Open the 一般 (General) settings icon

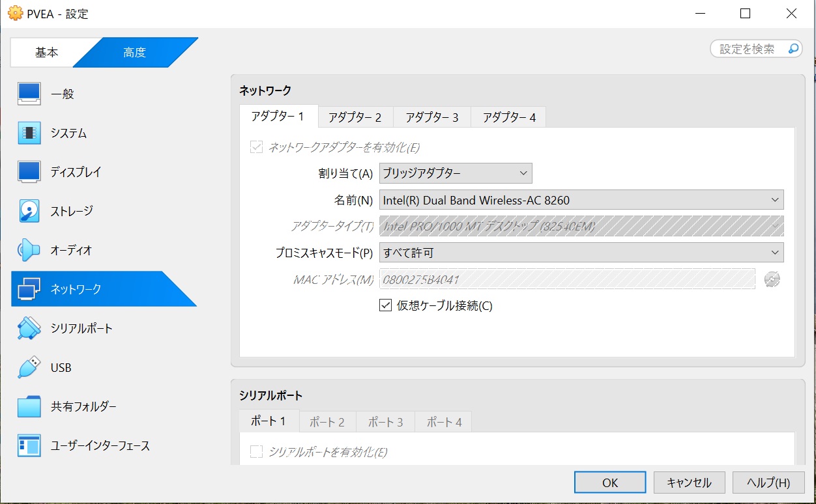click(x=29, y=94)
